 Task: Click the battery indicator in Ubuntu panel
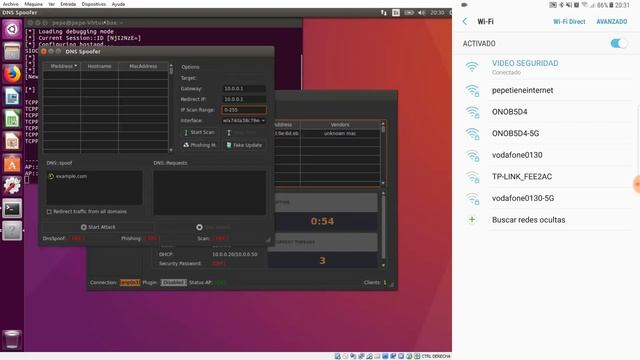pos(409,13)
